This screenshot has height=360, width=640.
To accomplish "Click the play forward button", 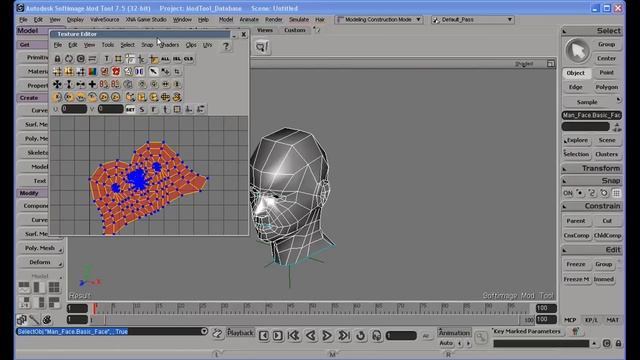I will 327,336.
